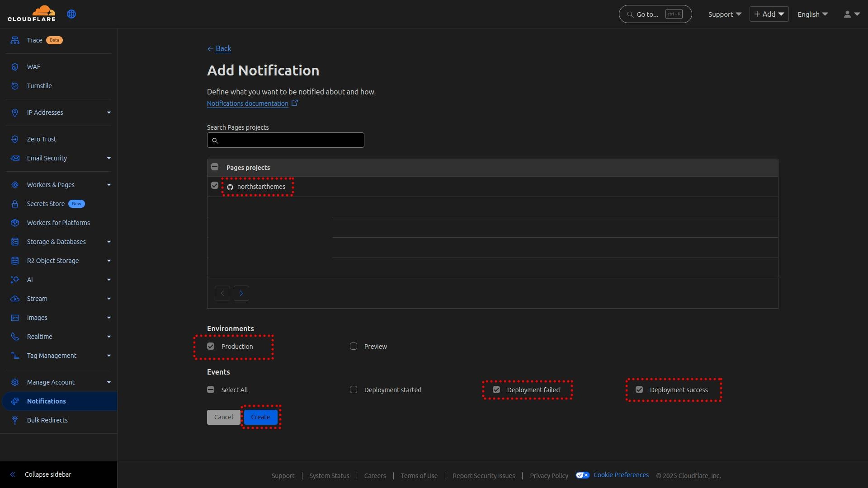Open the System Status footer link
Image resolution: width=868 pixels, height=488 pixels.
329,476
